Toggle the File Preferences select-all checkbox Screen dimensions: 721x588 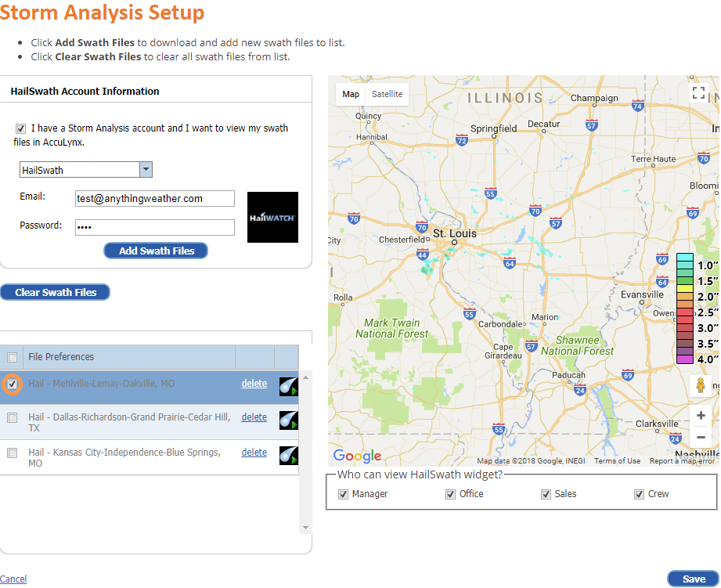pyautogui.click(x=12, y=357)
